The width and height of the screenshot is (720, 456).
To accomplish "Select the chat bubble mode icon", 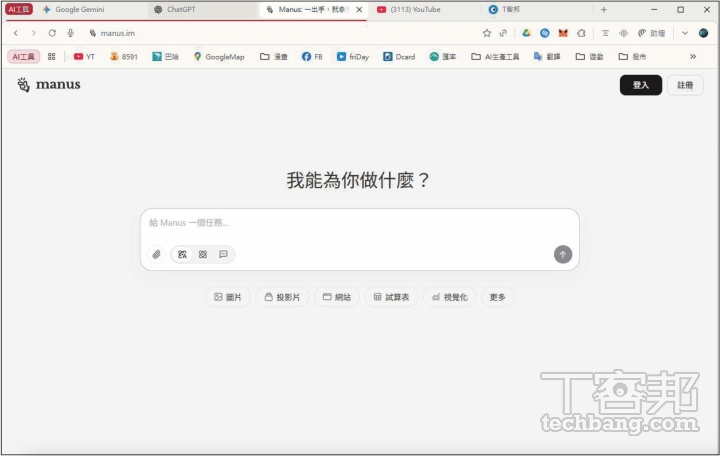I will (x=223, y=254).
